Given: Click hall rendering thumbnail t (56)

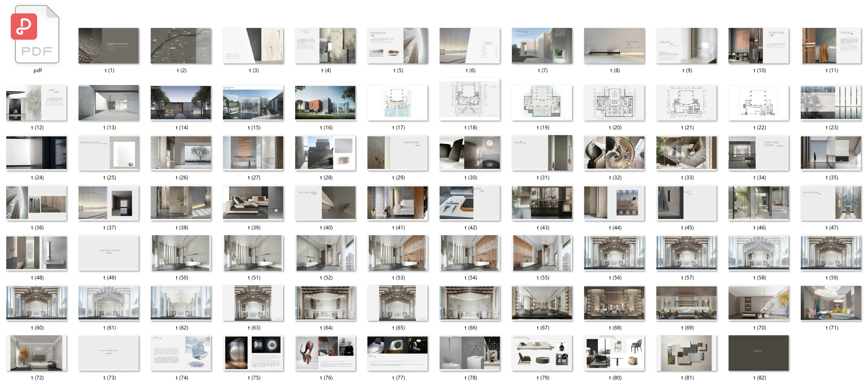Looking at the screenshot, I should 614,253.
